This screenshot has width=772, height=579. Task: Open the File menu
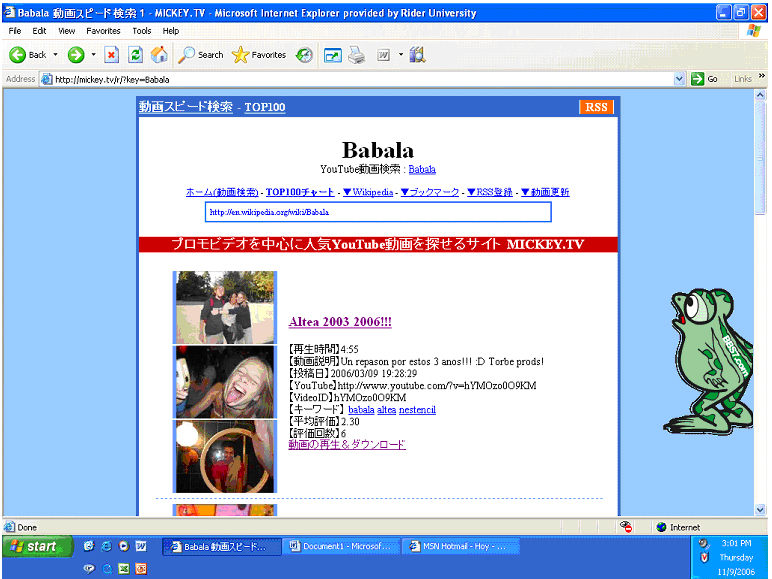pos(15,31)
